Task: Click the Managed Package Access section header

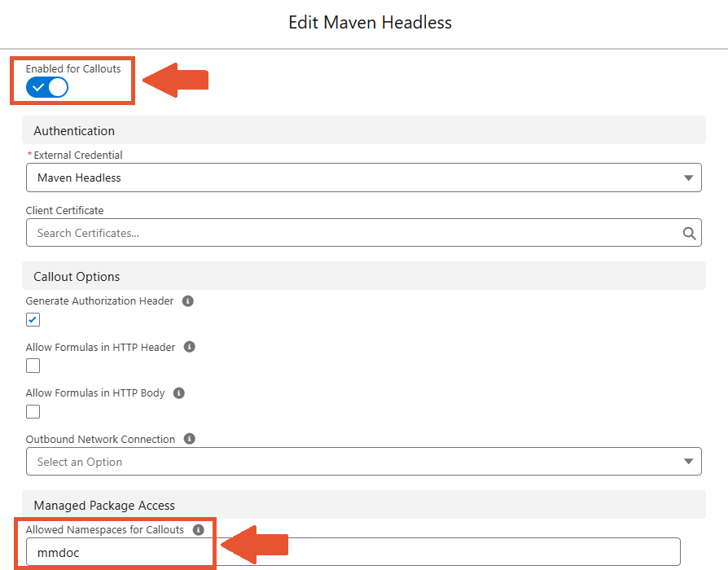Action: tap(363, 505)
